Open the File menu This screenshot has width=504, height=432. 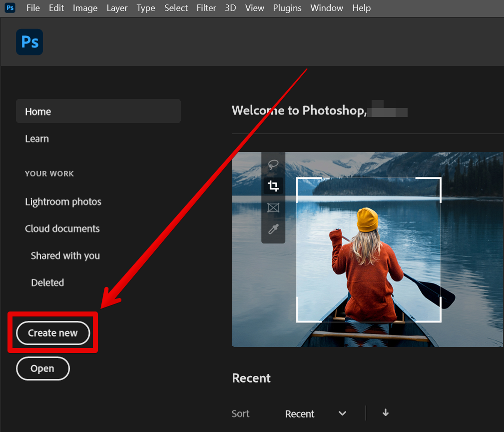[x=33, y=8]
